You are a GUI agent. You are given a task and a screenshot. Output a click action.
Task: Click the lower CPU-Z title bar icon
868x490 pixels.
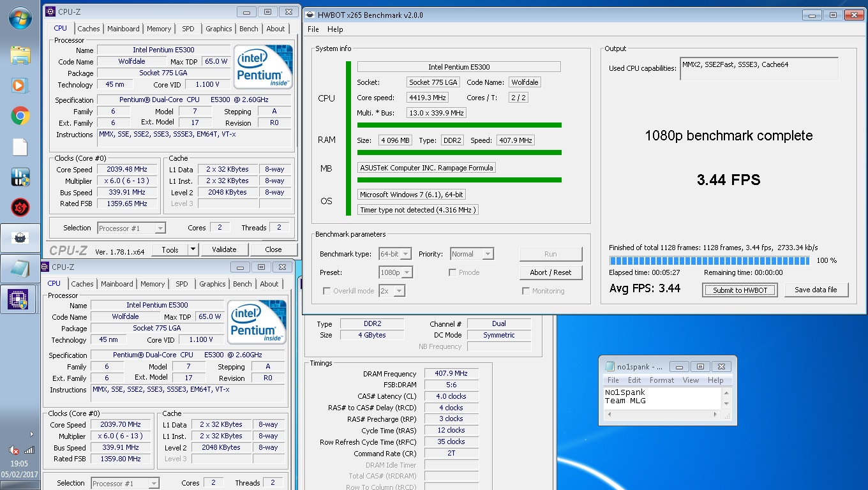(45, 267)
